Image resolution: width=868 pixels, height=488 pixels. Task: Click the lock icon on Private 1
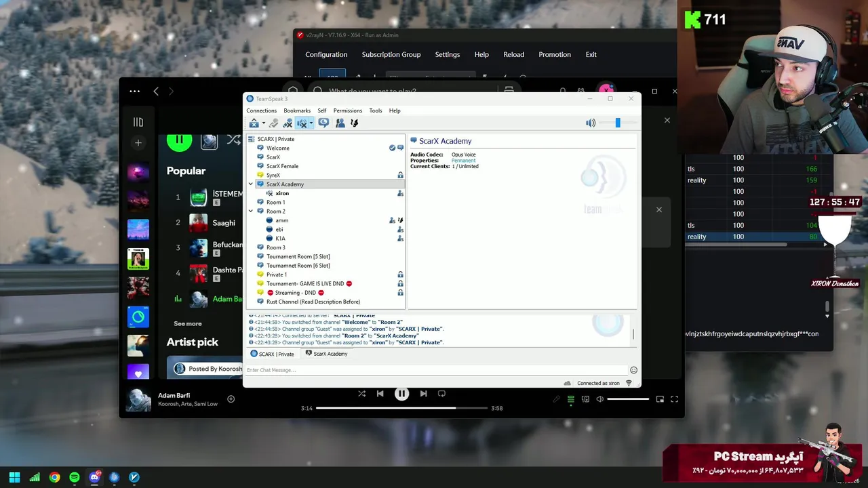pos(400,274)
